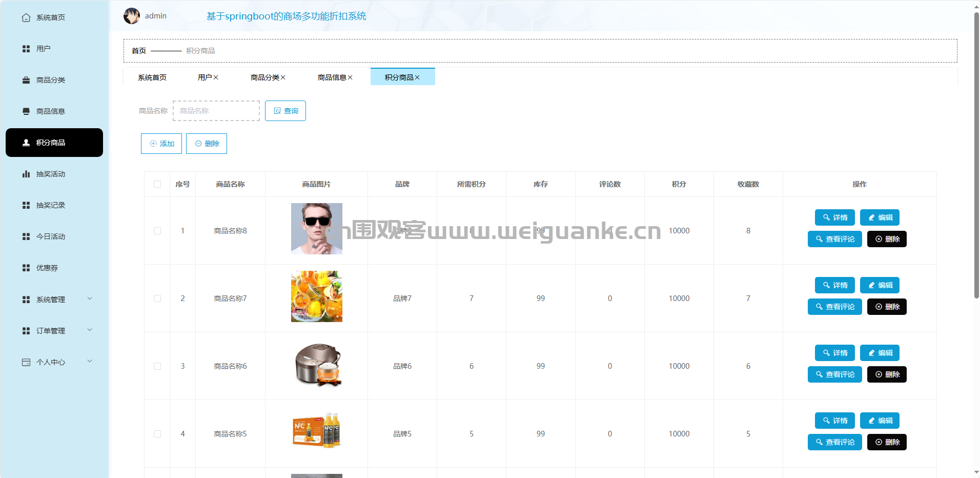Screen dimensions: 980x478
Task: Click the 添加 button to add product
Action: coord(161,144)
